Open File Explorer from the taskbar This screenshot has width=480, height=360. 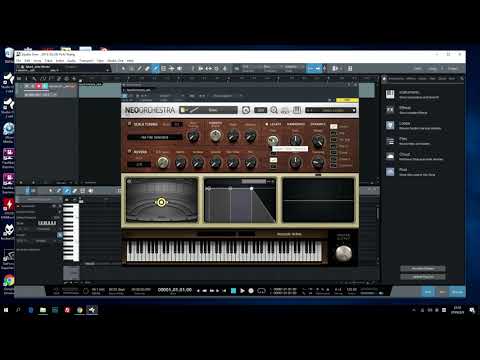click(x=43, y=310)
